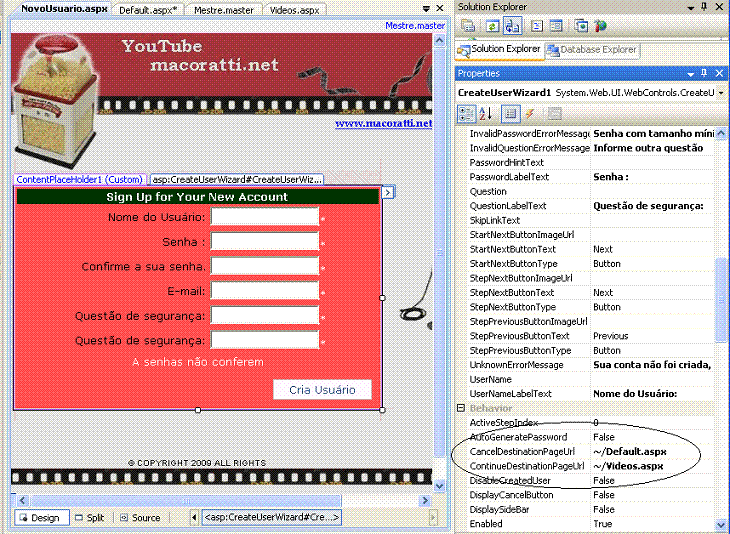Click the properties grid scroll-down arrow
The width and height of the screenshot is (730, 534).
[721, 524]
